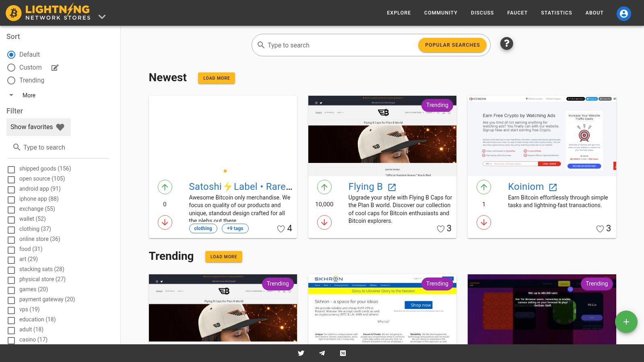Viewport: 644px width, 362px height.
Task: Open the Flying B screenshot thumbnail in Newest
Action: pos(382,136)
